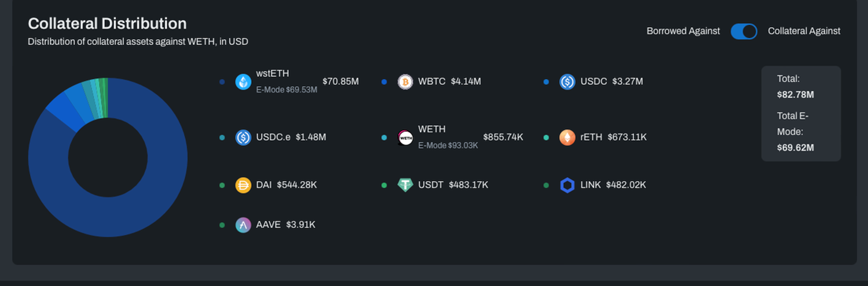Click the USDC.e token icon

(x=243, y=138)
